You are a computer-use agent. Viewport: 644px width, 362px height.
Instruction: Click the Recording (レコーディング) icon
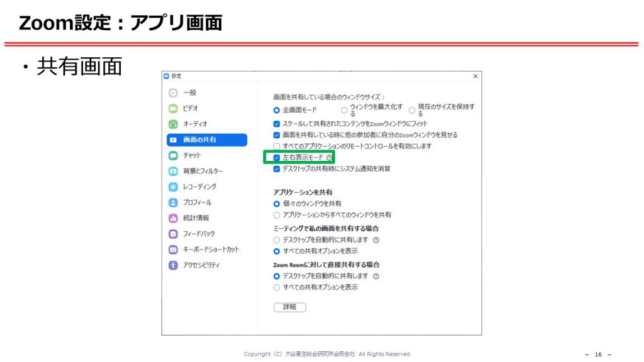pyautogui.click(x=174, y=187)
